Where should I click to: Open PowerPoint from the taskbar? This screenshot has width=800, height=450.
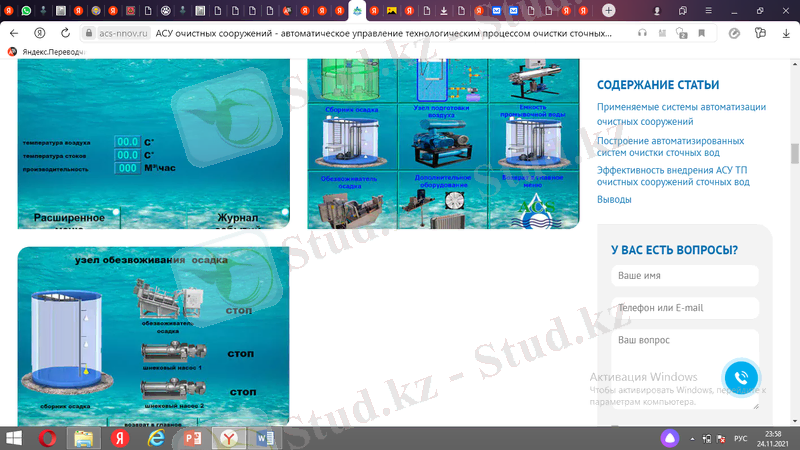click(x=192, y=438)
